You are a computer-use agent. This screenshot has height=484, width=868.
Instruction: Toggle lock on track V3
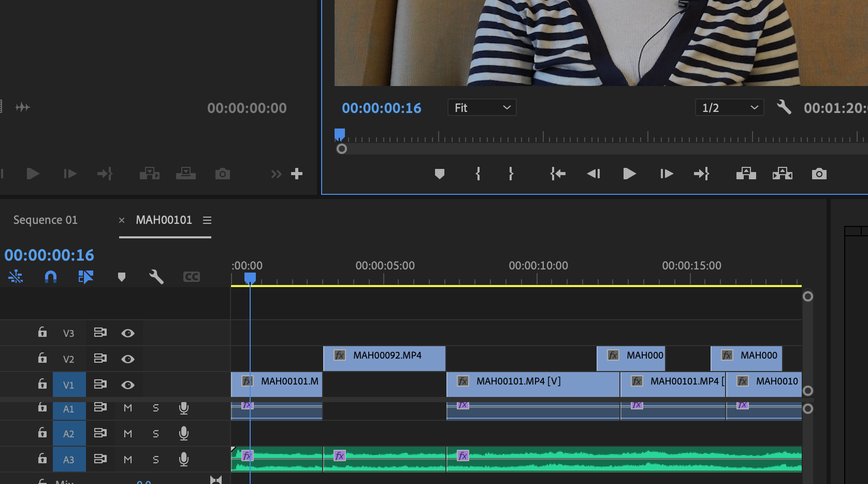coord(42,332)
